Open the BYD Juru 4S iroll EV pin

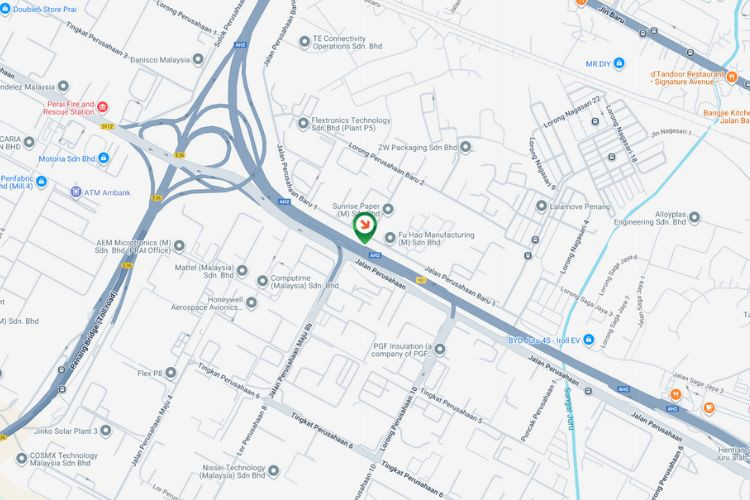(589, 340)
